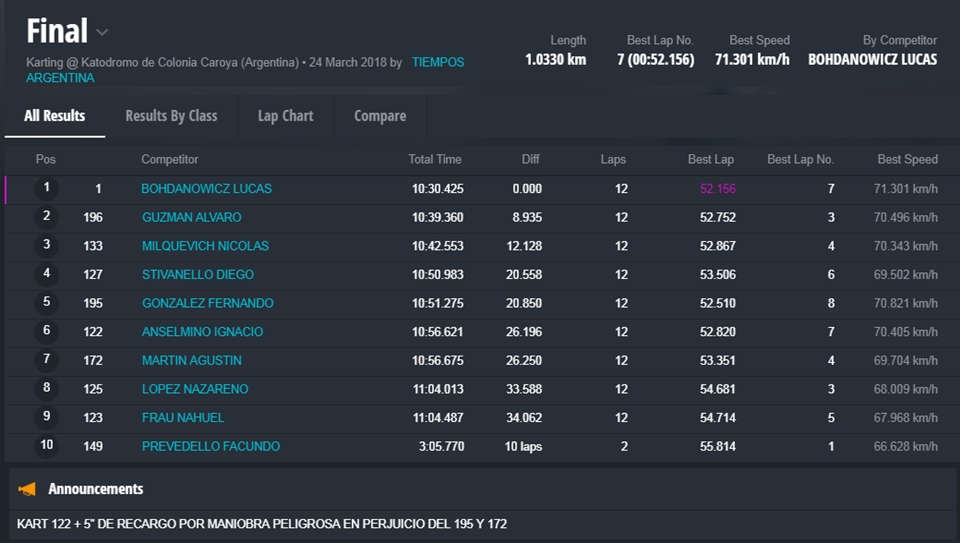
Task: Select the Compare tab
Action: pos(380,116)
